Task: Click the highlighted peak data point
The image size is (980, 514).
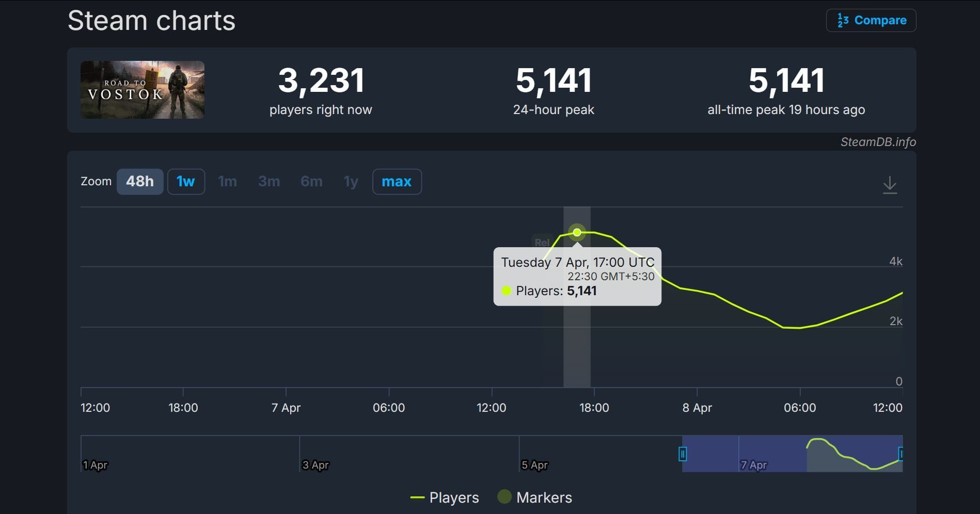Action: tap(577, 232)
